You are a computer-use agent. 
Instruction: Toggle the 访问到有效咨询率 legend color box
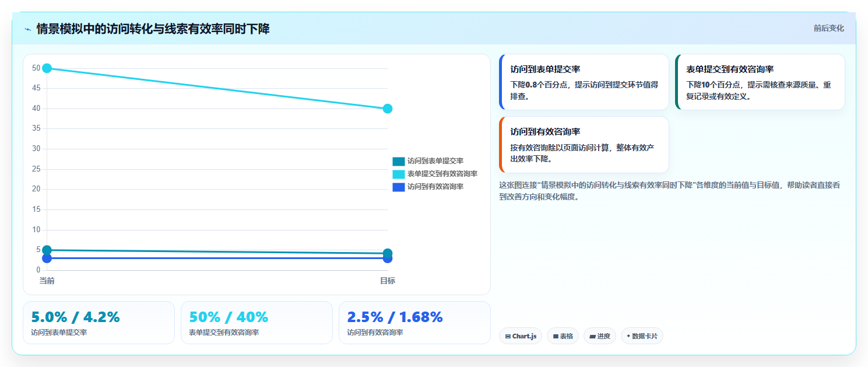(399, 187)
